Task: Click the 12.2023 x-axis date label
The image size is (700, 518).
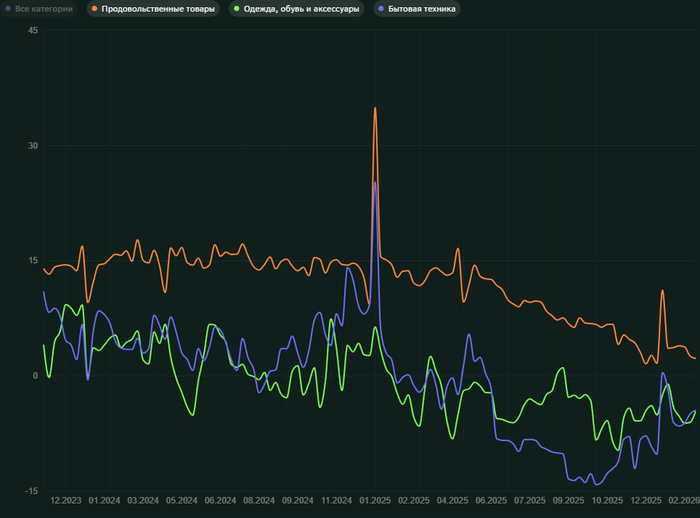Action: point(66,500)
